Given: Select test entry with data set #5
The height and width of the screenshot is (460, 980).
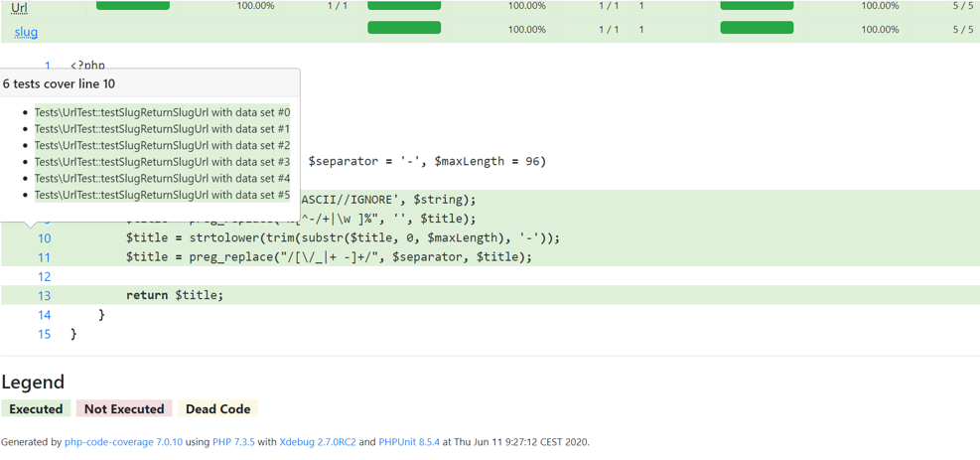Looking at the screenshot, I should point(163,195).
